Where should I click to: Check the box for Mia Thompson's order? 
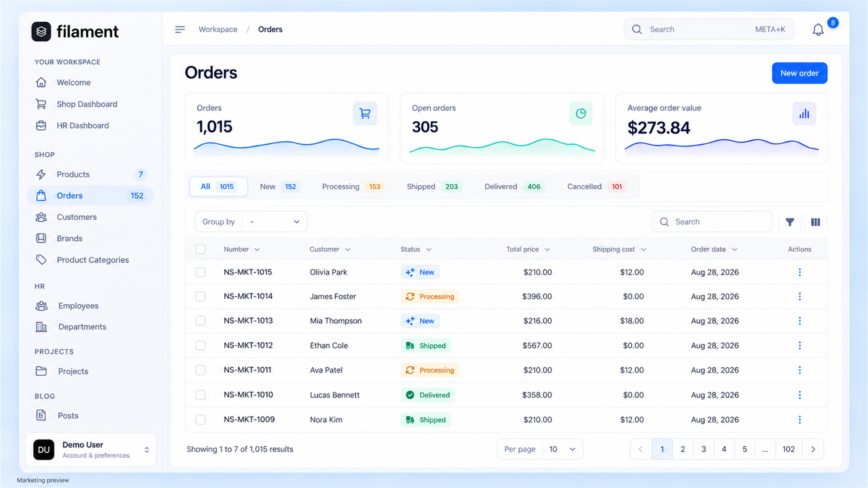click(x=200, y=321)
